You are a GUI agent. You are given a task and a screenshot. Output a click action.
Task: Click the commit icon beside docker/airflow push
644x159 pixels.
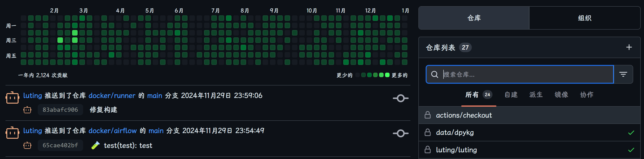pos(401,133)
